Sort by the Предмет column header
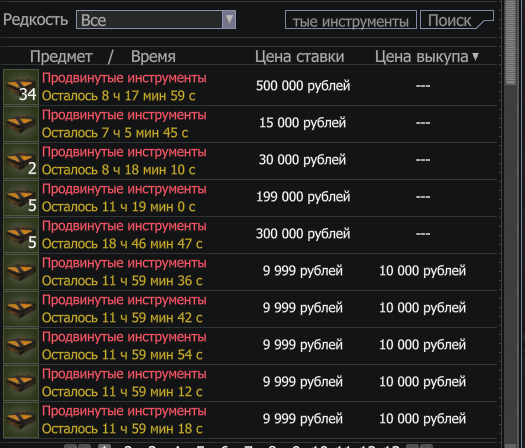This screenshot has height=448, width=525. 61,57
